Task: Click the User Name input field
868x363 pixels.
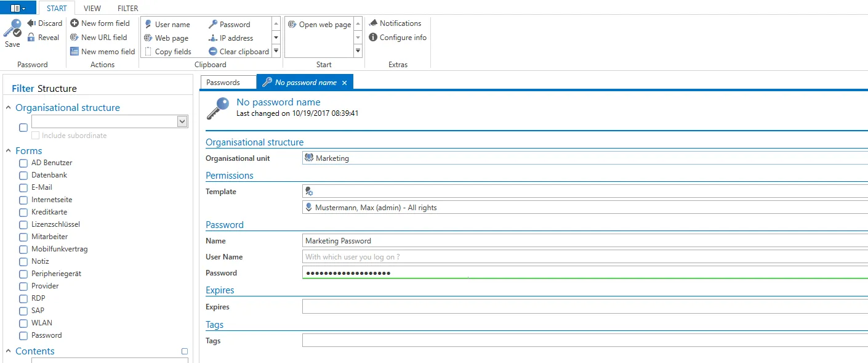Action: pos(585,257)
